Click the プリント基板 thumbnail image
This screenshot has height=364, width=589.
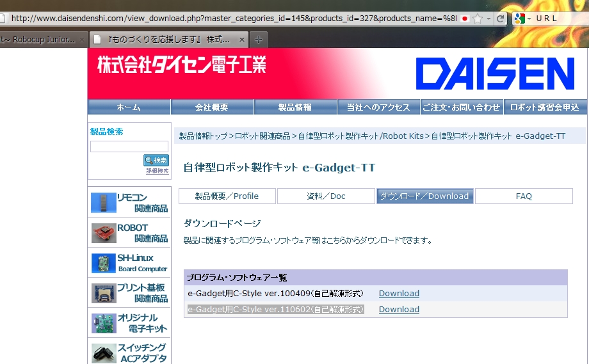(104, 293)
